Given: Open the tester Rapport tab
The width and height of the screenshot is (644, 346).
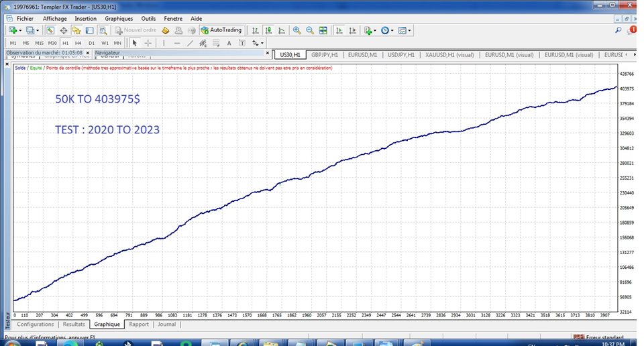Looking at the screenshot, I should pos(139,325).
